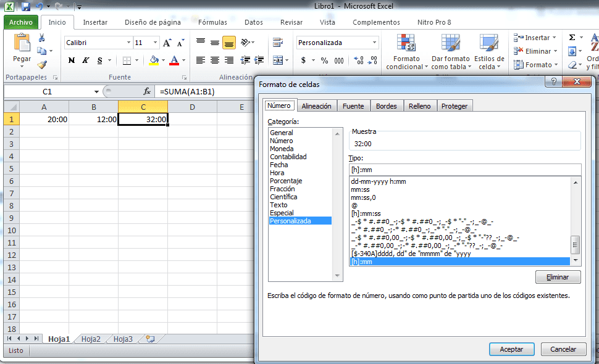This screenshot has height=364, width=599.
Task: Click the Cancelar button
Action: point(563,349)
